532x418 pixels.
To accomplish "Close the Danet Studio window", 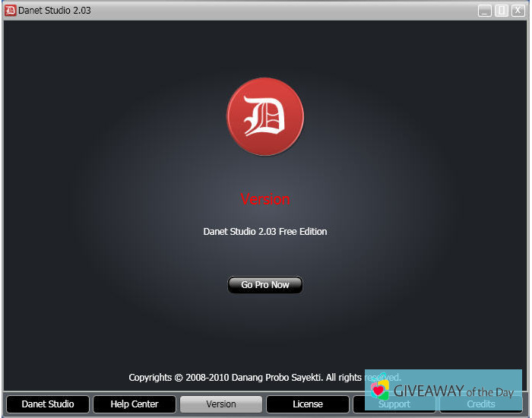I will coord(518,11).
